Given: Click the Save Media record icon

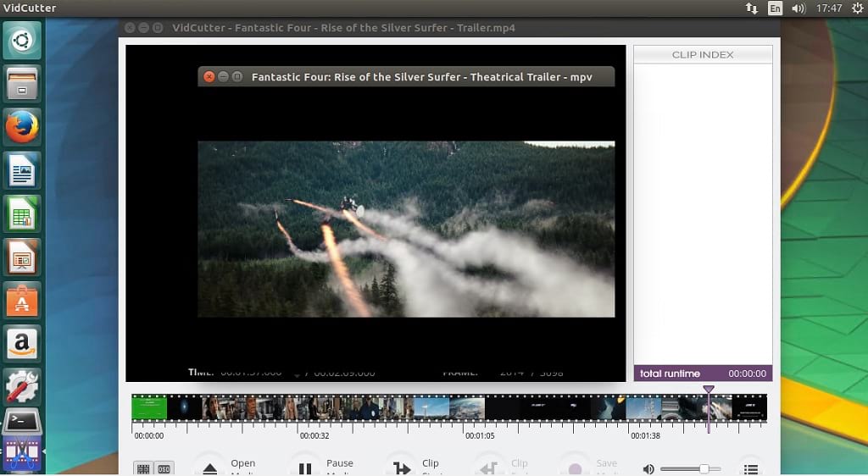Looking at the screenshot, I should coord(576,469).
